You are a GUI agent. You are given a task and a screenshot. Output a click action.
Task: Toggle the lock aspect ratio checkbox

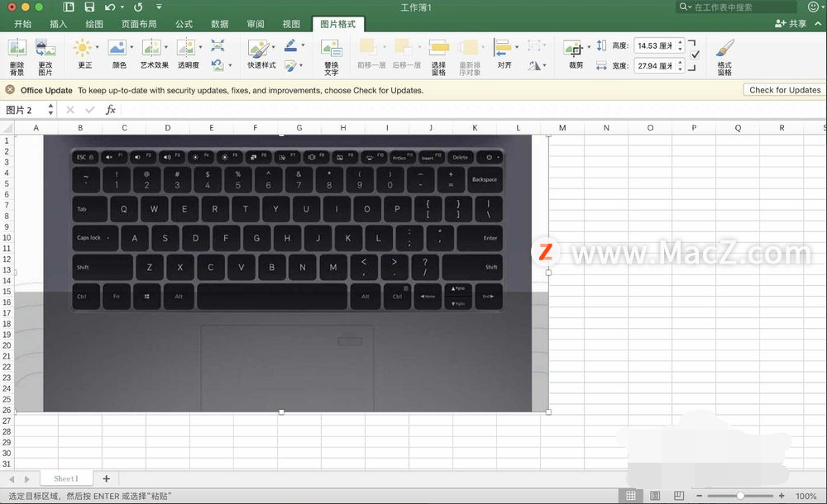click(696, 55)
